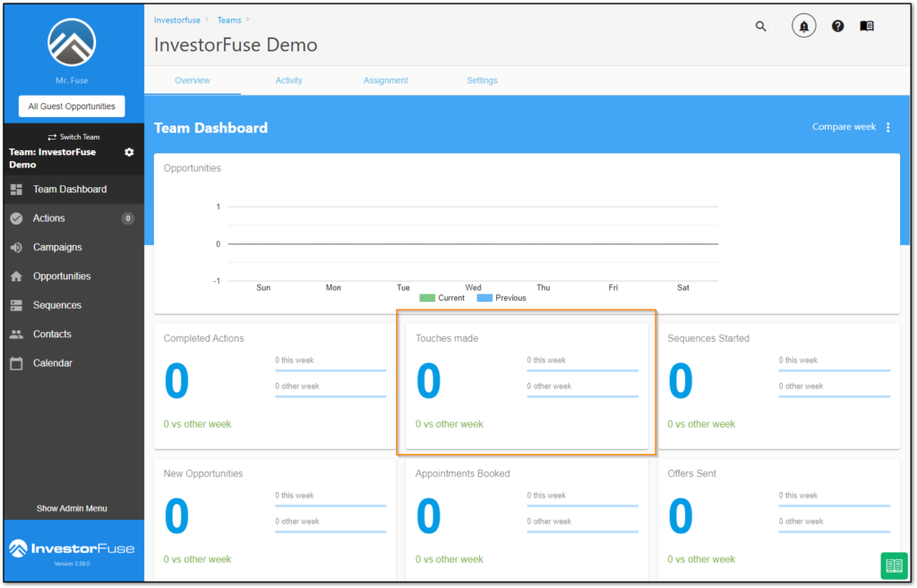Click Show Admin Menu

(72, 508)
